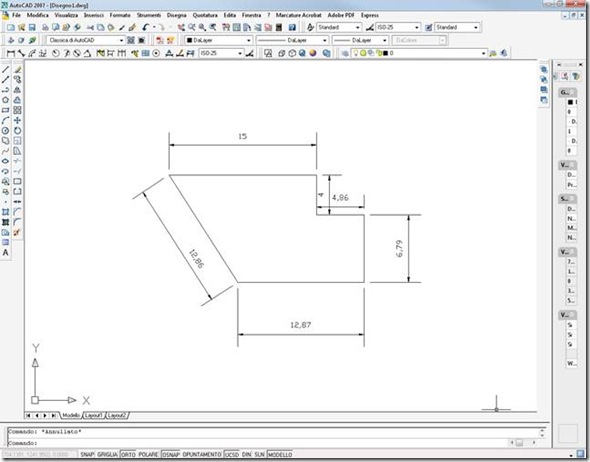Open the ISO-25 dropdown in dimension toolbar
Screen dimensions: 590x462
tap(221, 53)
